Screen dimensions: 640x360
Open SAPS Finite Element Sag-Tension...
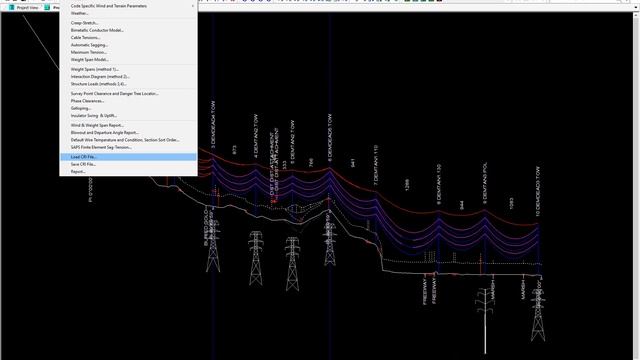tap(129, 147)
